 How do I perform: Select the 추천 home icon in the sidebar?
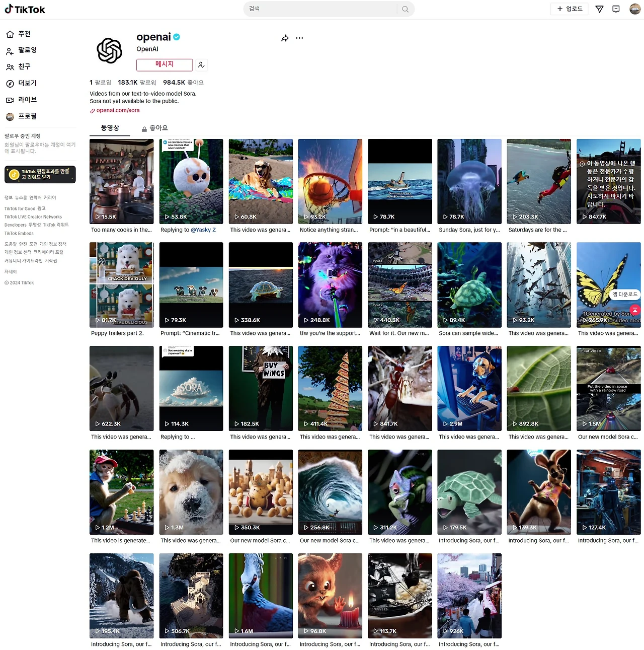pyautogui.click(x=10, y=34)
